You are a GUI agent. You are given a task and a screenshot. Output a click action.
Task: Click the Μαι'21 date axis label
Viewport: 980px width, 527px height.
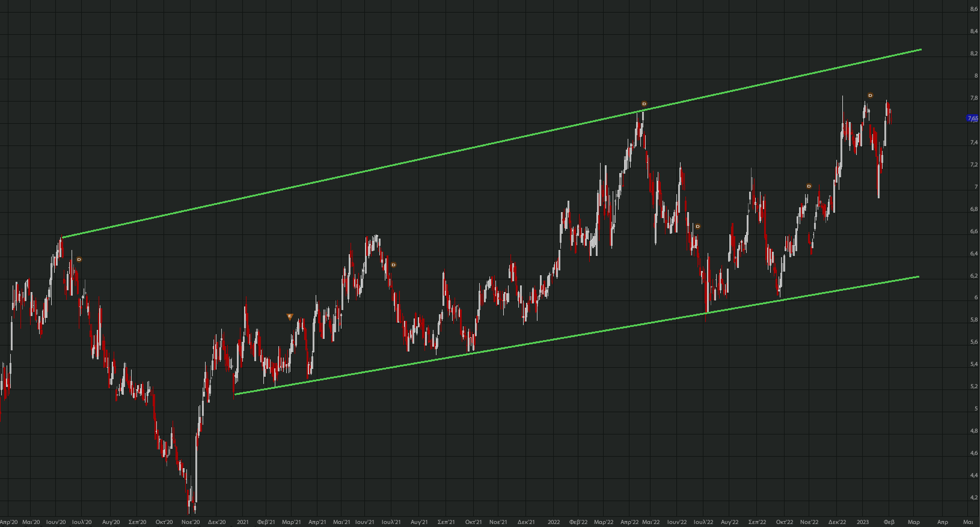click(342, 522)
